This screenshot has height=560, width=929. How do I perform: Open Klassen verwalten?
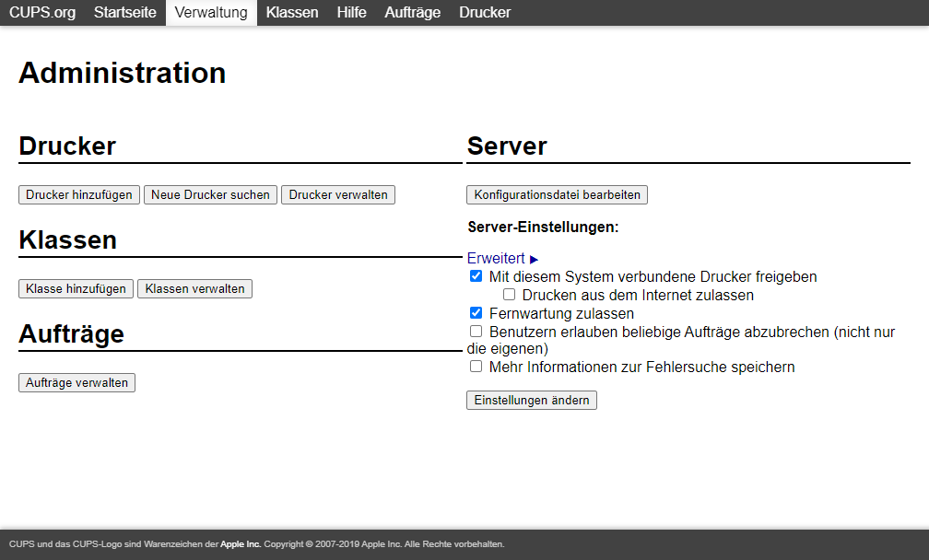[x=194, y=288]
